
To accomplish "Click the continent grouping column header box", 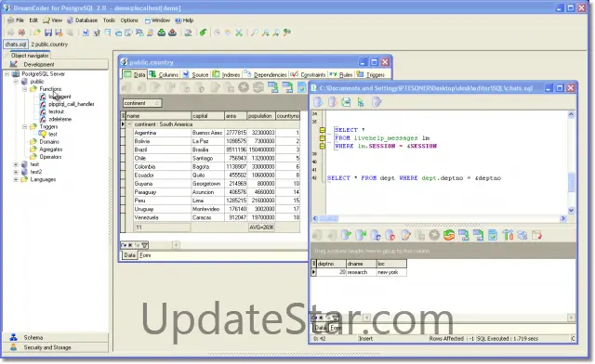I will pos(142,103).
